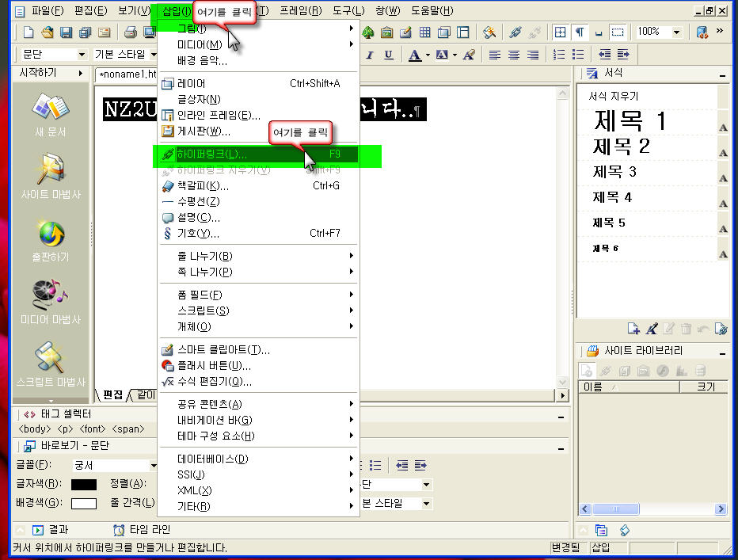Click the 크기 column header
Image resolution: width=738 pixels, height=560 pixels.
[x=704, y=387]
